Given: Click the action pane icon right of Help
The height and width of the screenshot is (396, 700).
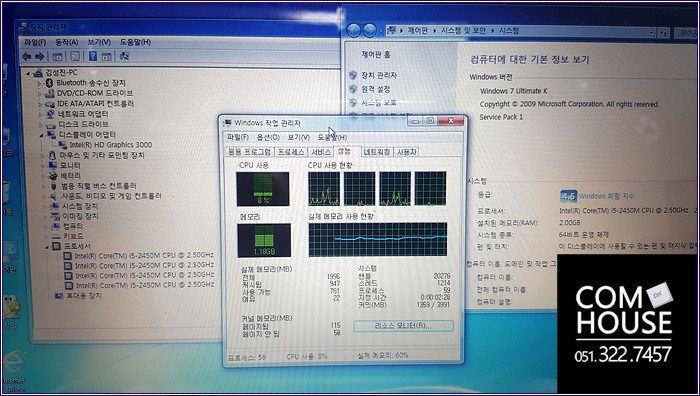Looking at the screenshot, I should click(106, 56).
